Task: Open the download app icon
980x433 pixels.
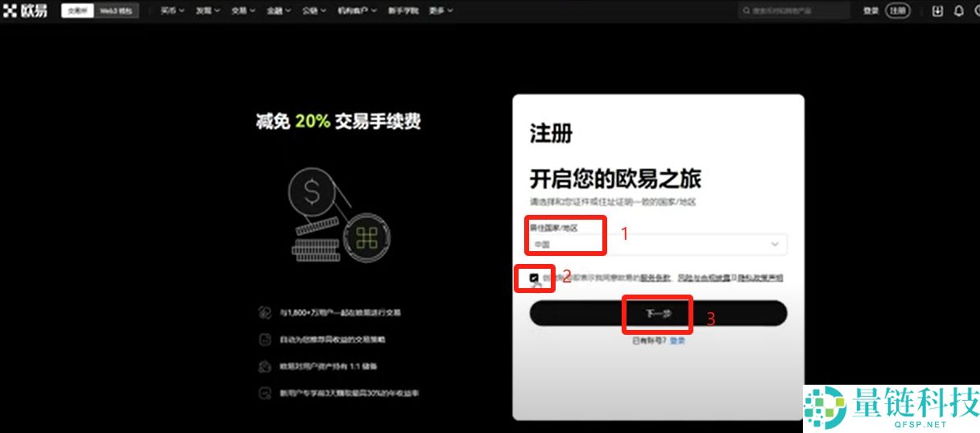Action: (937, 11)
